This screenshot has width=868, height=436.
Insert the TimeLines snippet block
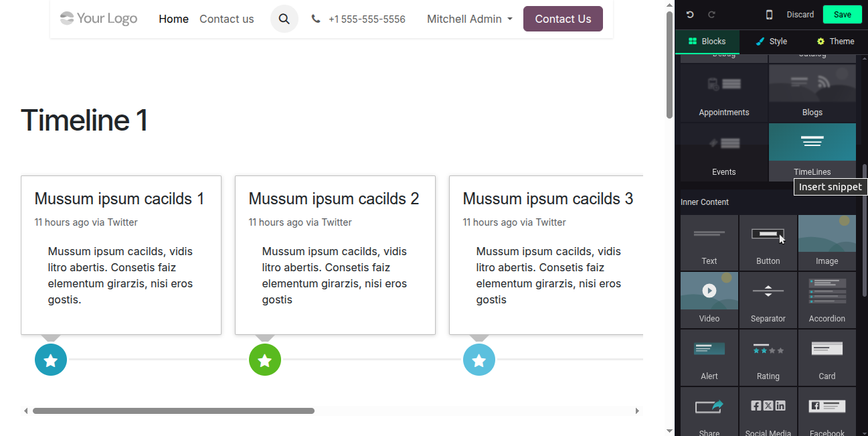click(x=812, y=151)
